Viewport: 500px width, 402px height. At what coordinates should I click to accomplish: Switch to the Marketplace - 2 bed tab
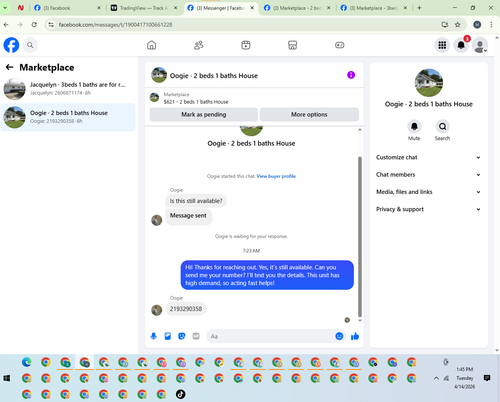pos(297,8)
